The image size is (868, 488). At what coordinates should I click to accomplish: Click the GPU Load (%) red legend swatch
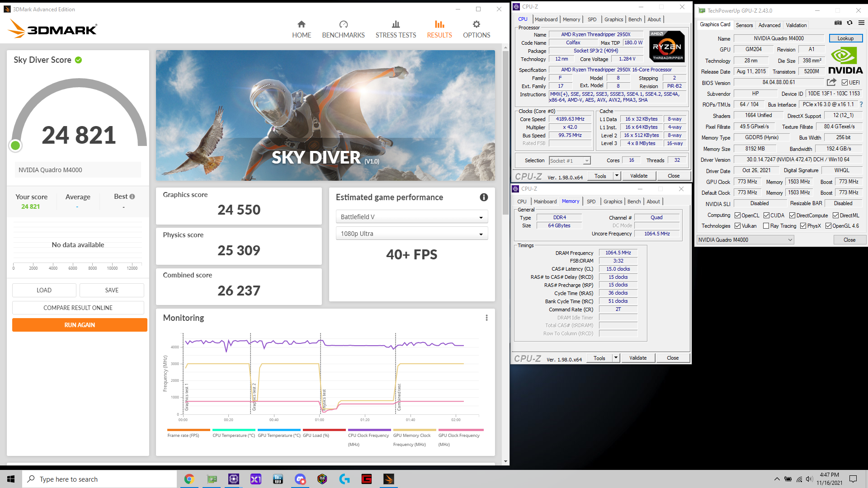pos(324,430)
